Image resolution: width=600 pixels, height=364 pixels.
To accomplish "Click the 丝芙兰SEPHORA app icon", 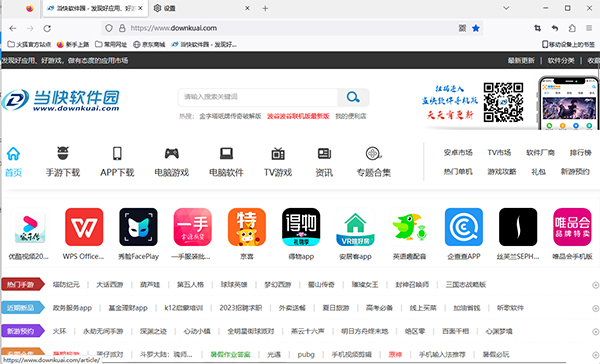I will click(518, 227).
